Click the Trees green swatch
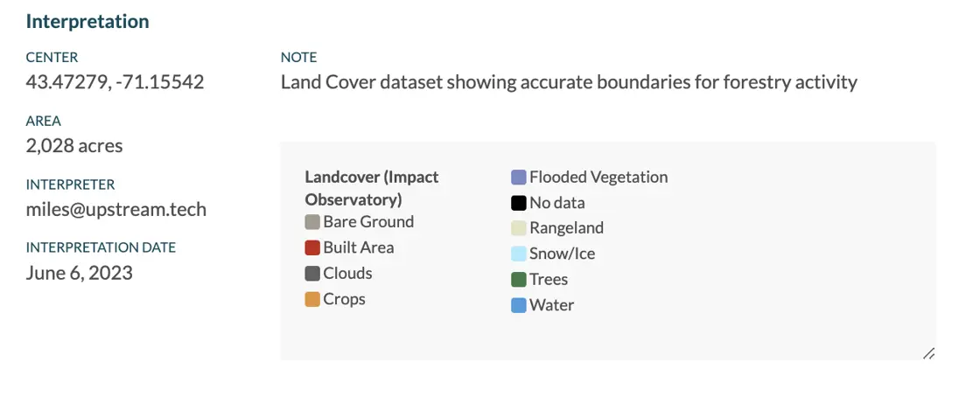980x397 pixels. [x=519, y=280]
